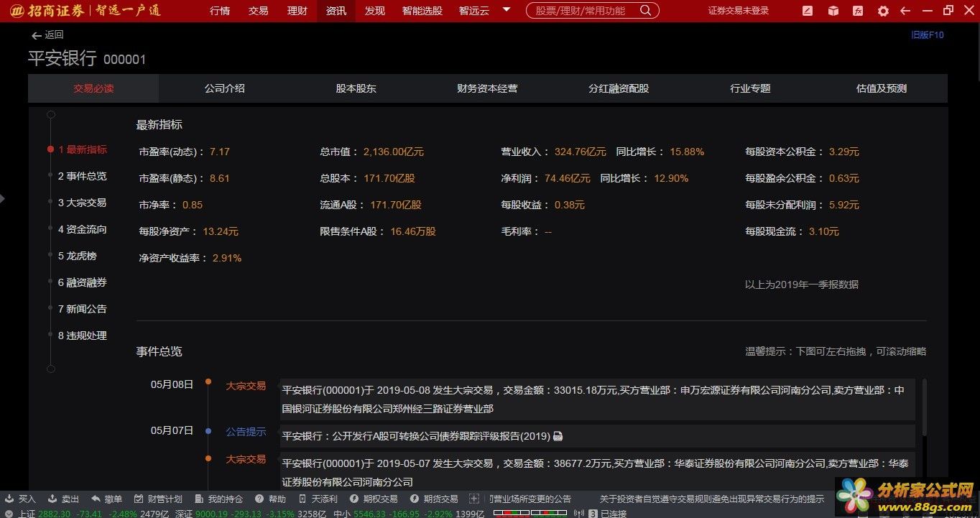Click the 每股现金流 value 3.10元
Image resolution: width=980 pixels, height=518 pixels.
[824, 231]
